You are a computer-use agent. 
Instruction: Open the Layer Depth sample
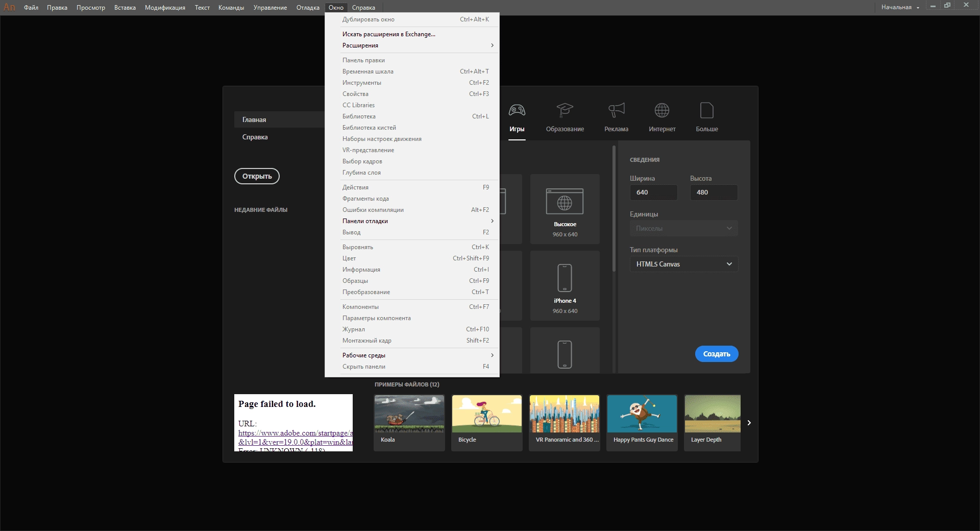[x=713, y=423]
